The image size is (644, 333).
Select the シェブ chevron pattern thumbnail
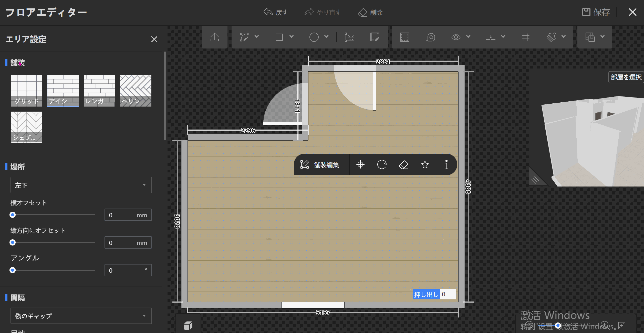click(x=27, y=127)
